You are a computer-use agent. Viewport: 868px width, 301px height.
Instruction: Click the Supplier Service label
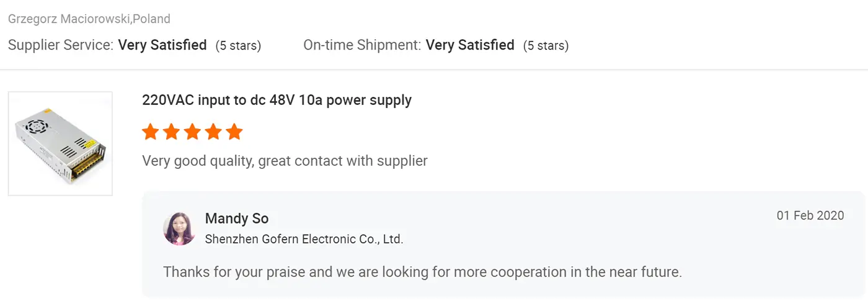click(x=61, y=45)
